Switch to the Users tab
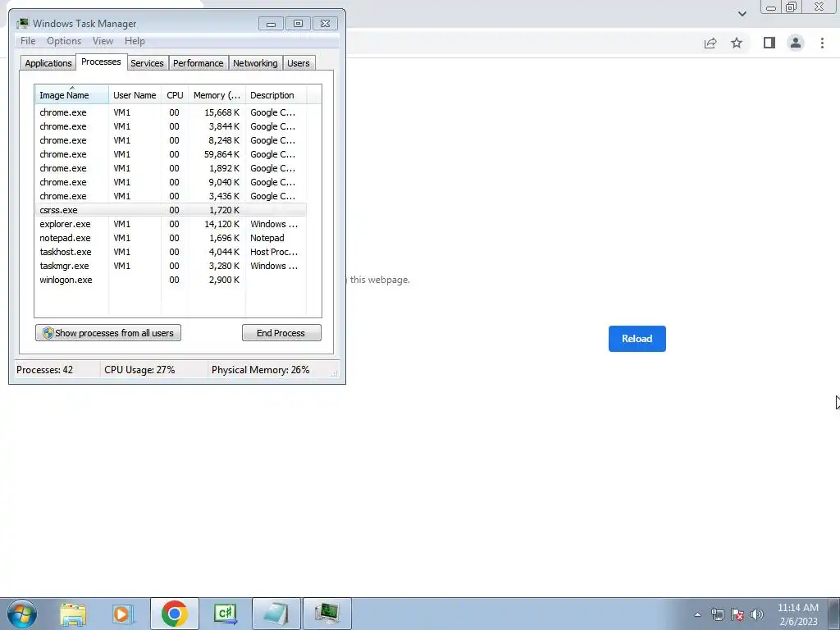Image resolution: width=840 pixels, height=630 pixels. (x=299, y=63)
